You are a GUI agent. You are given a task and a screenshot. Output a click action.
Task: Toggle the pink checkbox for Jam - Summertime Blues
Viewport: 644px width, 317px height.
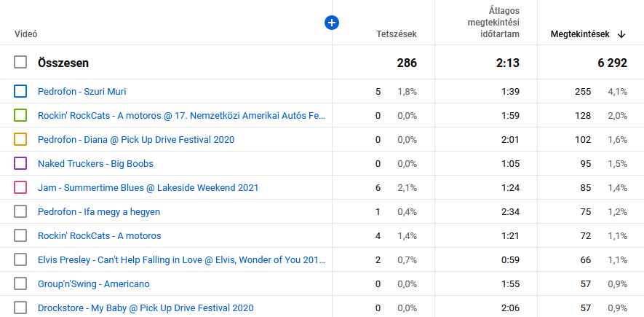tap(20, 188)
